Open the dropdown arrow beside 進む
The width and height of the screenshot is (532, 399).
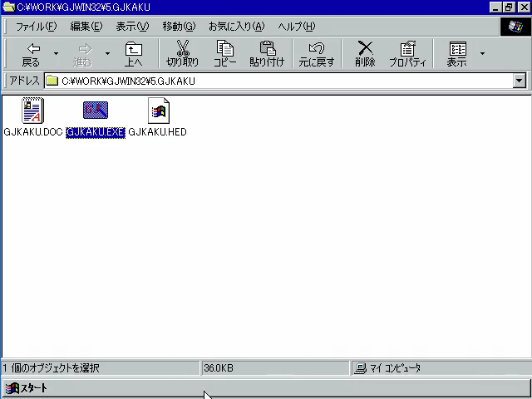[x=107, y=53]
